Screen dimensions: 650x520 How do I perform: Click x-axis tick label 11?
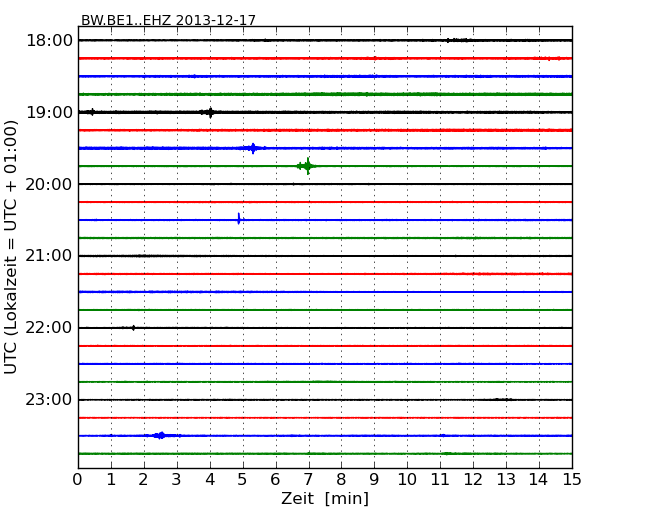pos(440,480)
